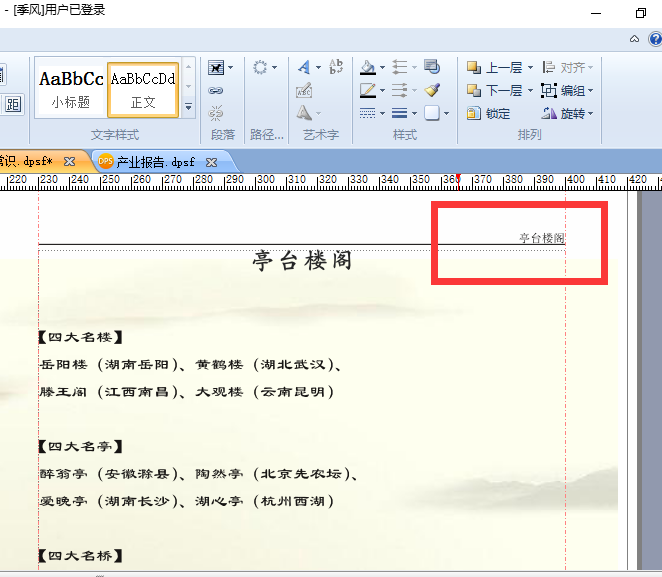The width and height of the screenshot is (662, 577).
Task: Click 上一层 bring forward button
Action: coord(494,68)
